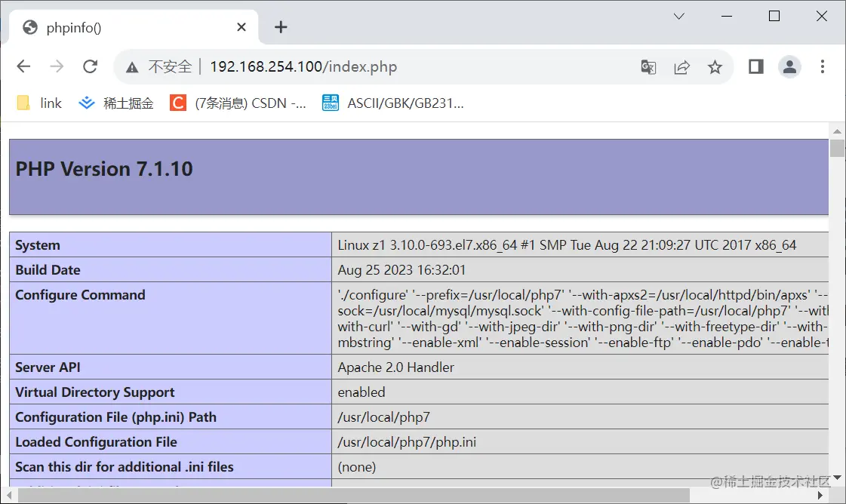The image size is (846, 504).
Task: Select the phpinfo() tab
Action: pyautogui.click(x=134, y=27)
